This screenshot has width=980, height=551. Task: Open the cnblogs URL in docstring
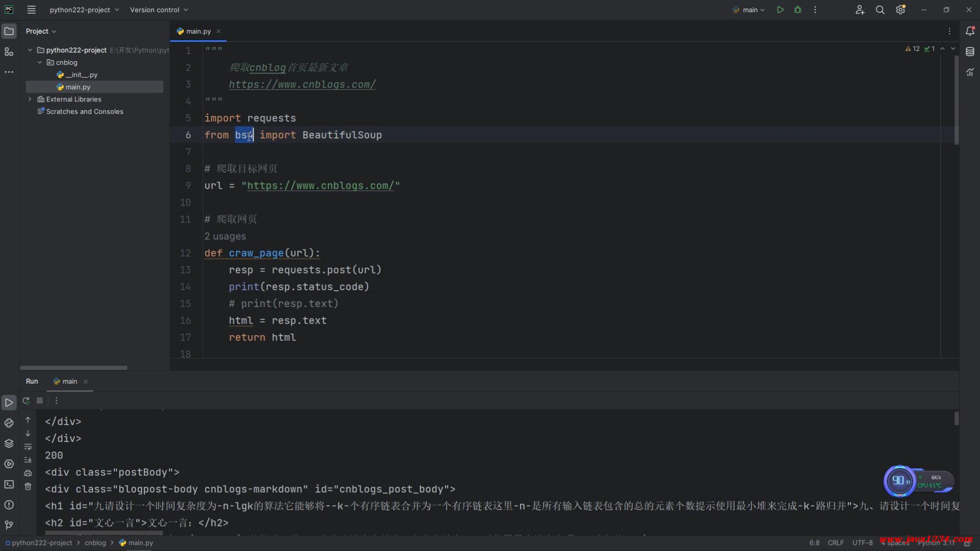(302, 84)
